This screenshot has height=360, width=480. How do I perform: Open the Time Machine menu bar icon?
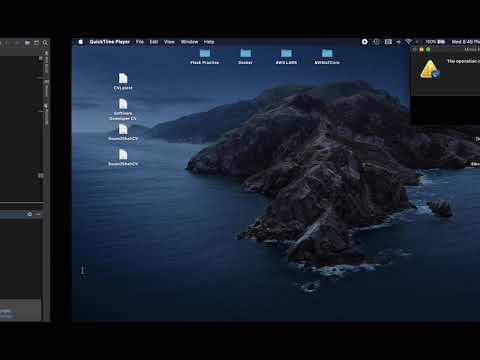tap(376, 42)
